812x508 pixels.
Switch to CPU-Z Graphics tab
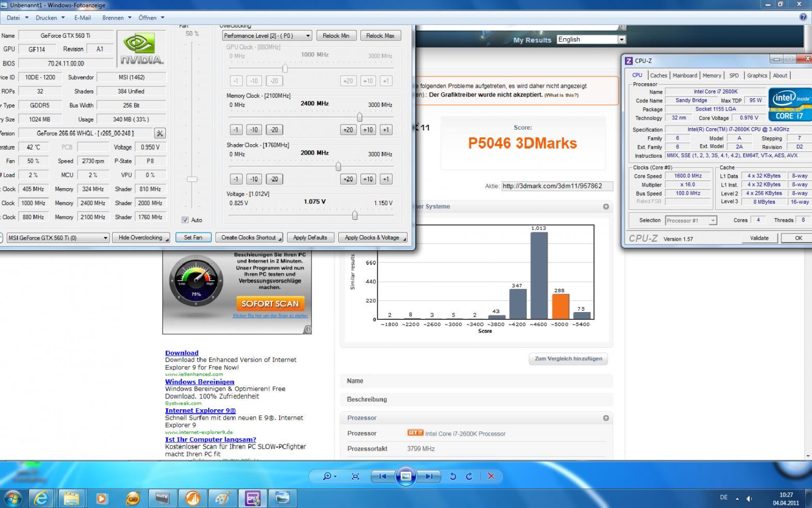[757, 75]
